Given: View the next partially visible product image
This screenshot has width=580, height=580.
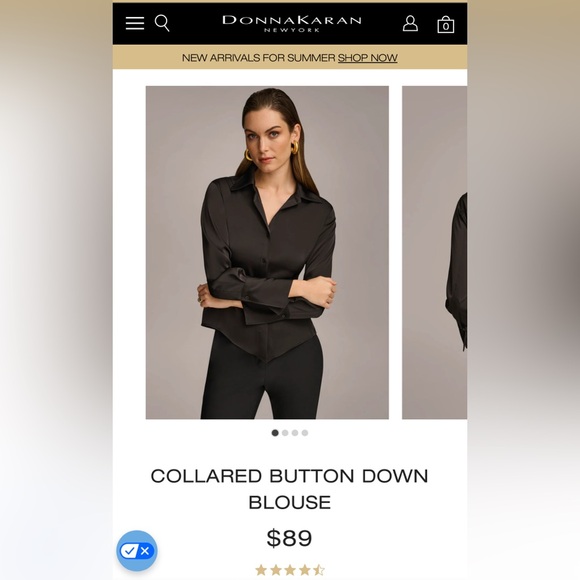Looking at the screenshot, I should coord(434,252).
